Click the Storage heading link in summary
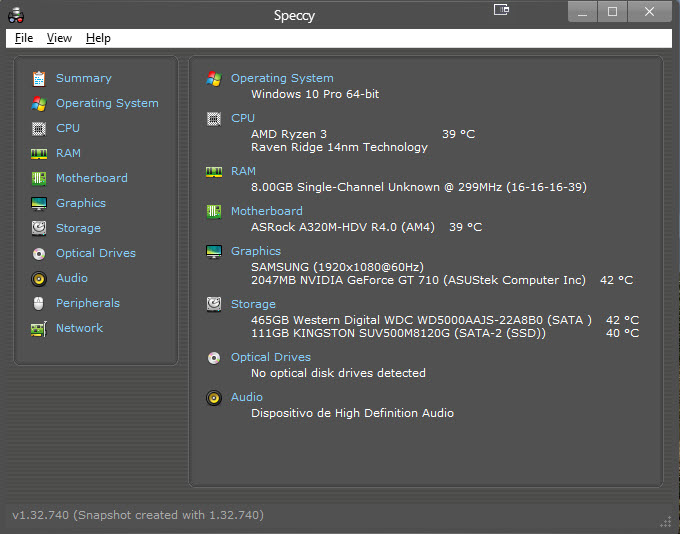Viewport: 680px width, 534px height. [x=253, y=305]
